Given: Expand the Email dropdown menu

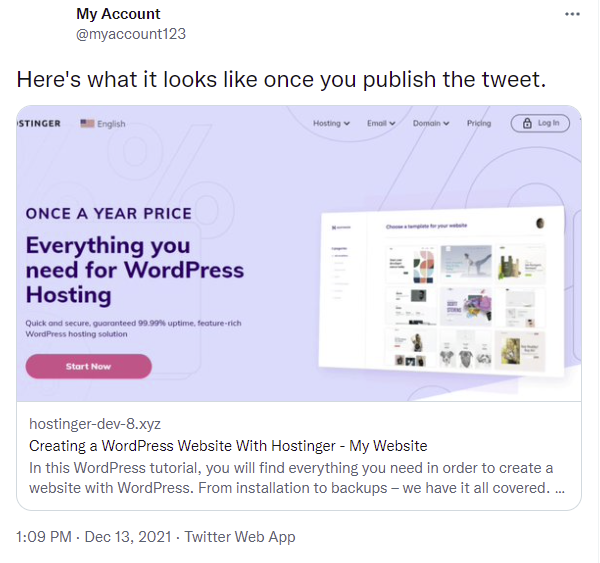Looking at the screenshot, I should pyautogui.click(x=381, y=123).
